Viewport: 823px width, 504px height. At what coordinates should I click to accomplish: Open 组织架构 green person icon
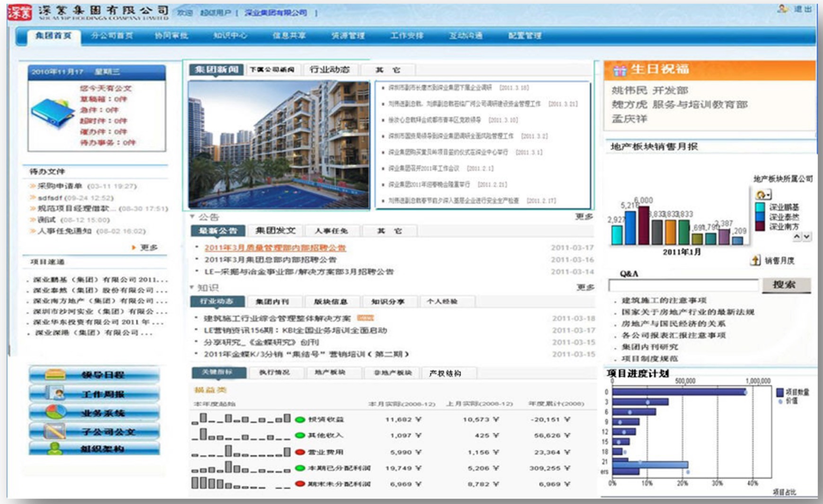[x=55, y=448]
